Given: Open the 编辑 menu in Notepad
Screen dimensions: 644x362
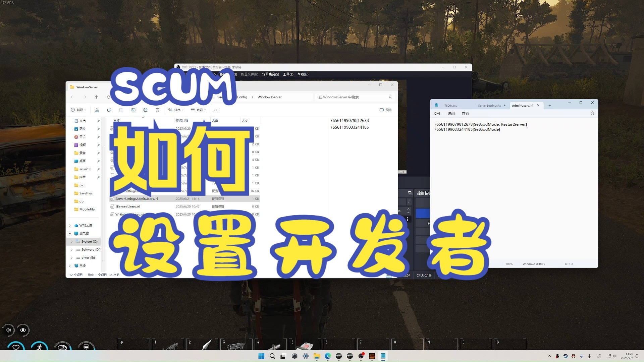Looking at the screenshot, I should [x=451, y=113].
